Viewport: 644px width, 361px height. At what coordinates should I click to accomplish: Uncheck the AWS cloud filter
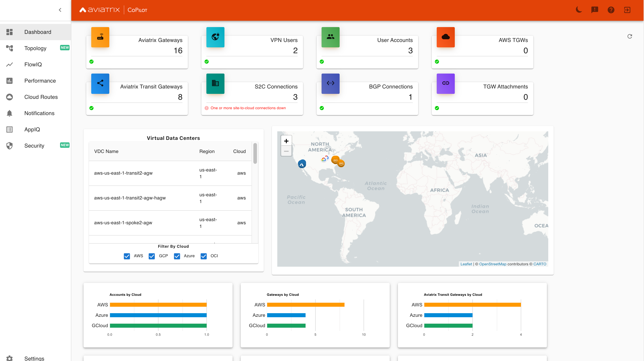(127, 256)
